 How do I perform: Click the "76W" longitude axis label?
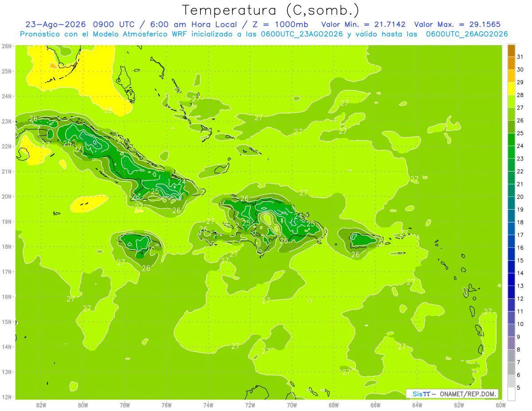[167, 405]
